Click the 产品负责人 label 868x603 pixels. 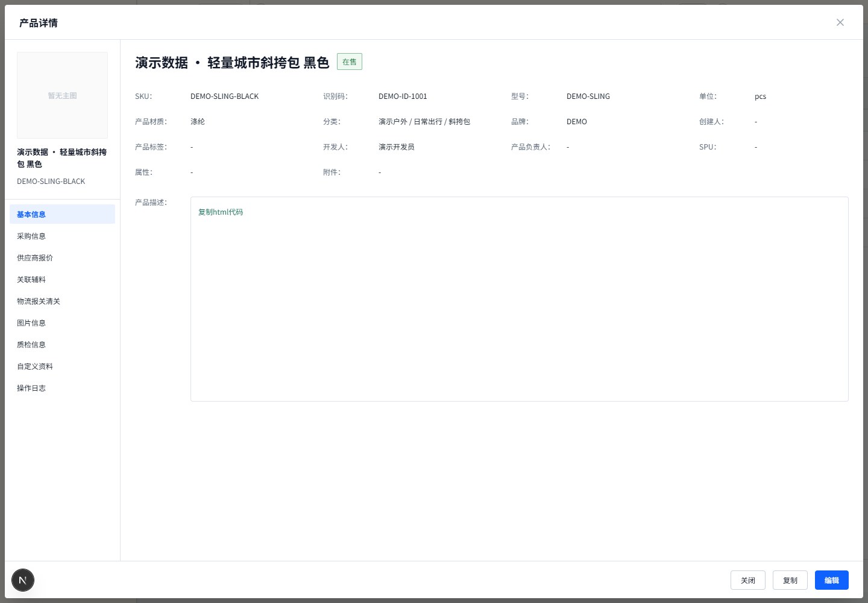[530, 147]
